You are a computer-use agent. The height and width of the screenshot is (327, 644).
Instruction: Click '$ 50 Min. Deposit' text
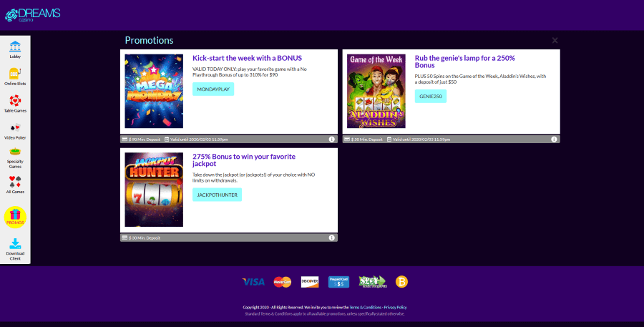pos(367,140)
